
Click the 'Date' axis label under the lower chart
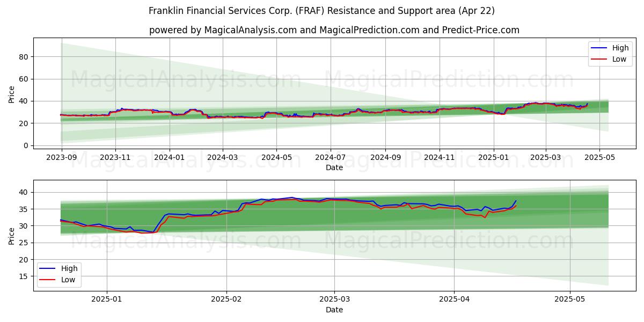(334, 310)
